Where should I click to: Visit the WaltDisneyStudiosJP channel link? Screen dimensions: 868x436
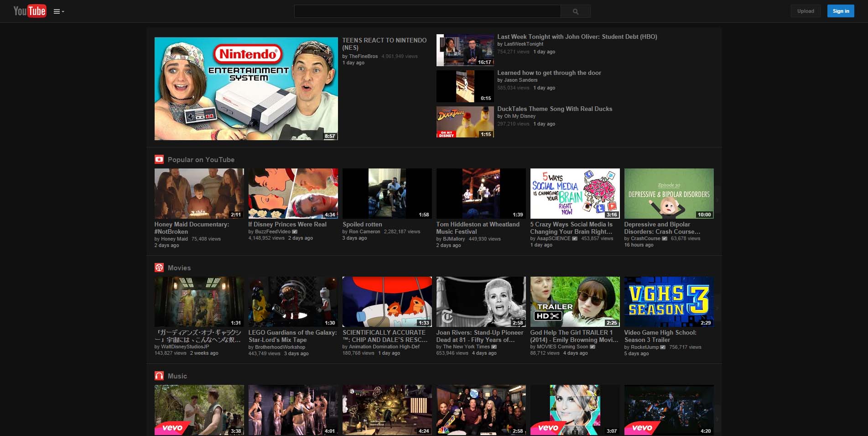pos(185,347)
